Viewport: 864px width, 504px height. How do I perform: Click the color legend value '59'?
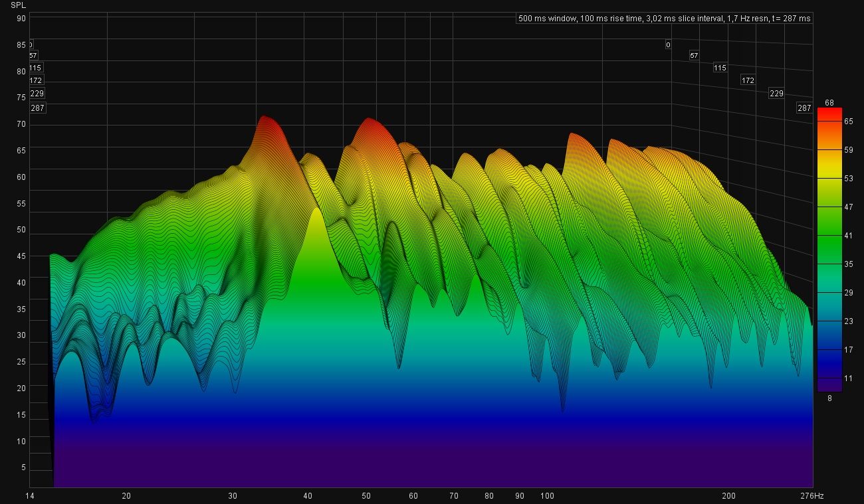coord(848,150)
